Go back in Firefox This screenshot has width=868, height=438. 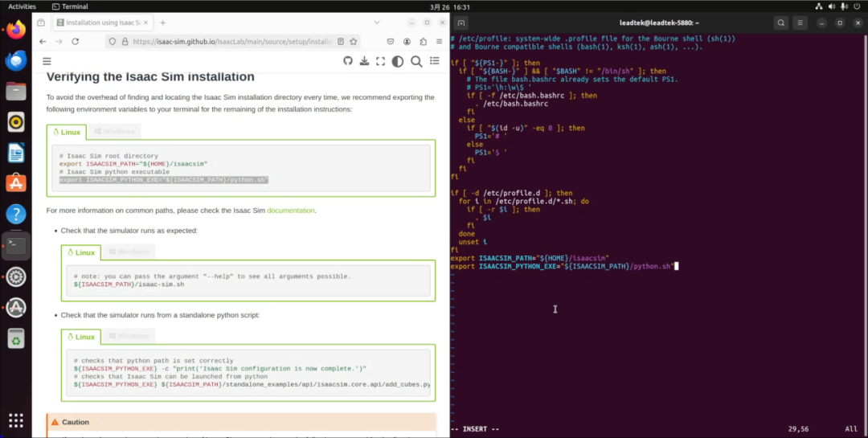pos(43,42)
